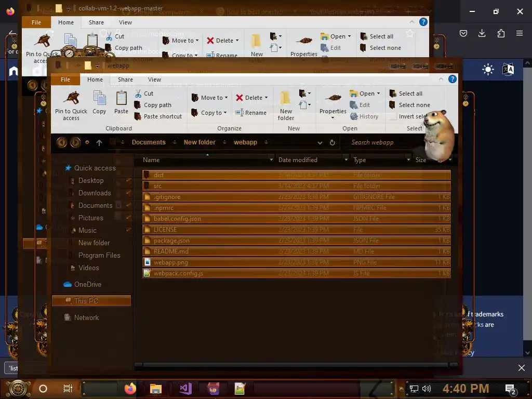The image size is (532, 399).
Task: Open the Name column filter dropdown
Action: (x=271, y=159)
